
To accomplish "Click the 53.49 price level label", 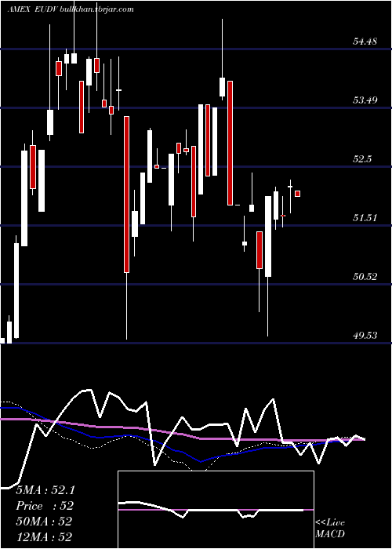I will point(365,100).
